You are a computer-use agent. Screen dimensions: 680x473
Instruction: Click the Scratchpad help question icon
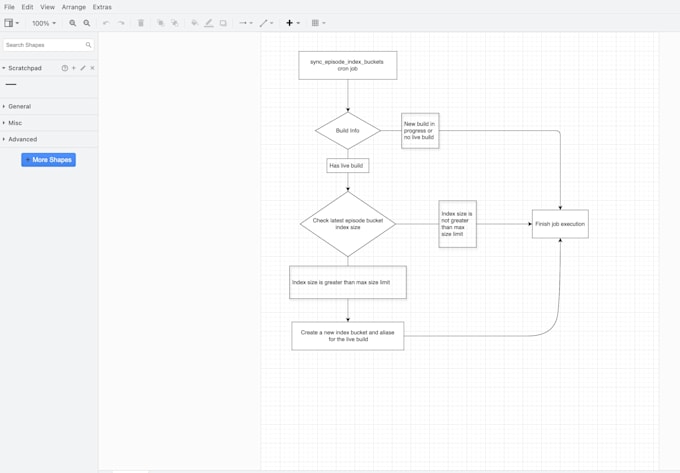pos(65,68)
